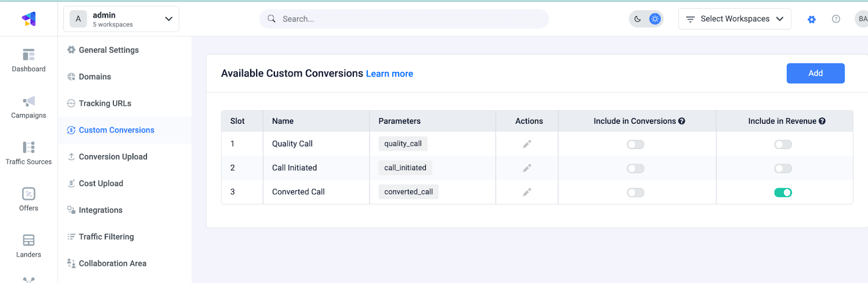Enable Include in Revenue for Quality Call
This screenshot has width=868, height=283.
[783, 144]
